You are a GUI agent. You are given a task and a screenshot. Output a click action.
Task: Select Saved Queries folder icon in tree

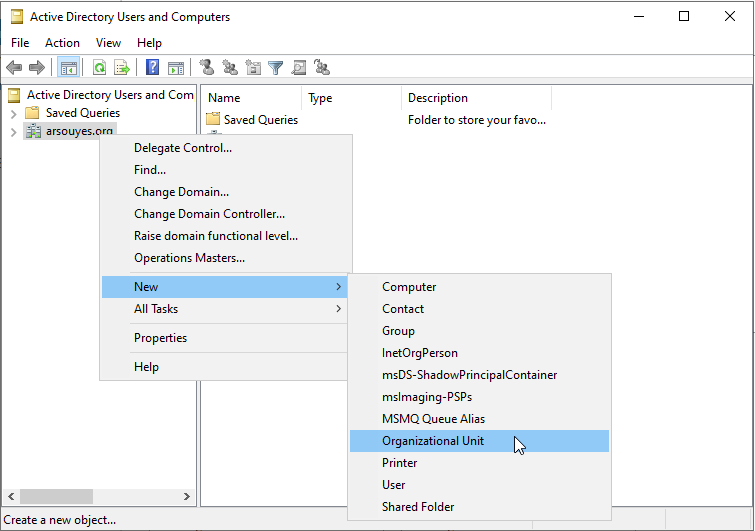tap(32, 113)
